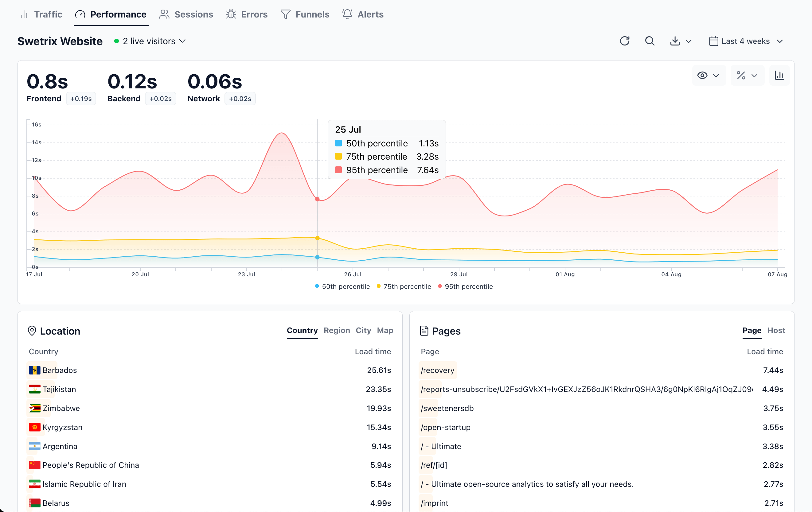812x512 pixels.
Task: Switch Pages panel to Host view
Action: 776,330
